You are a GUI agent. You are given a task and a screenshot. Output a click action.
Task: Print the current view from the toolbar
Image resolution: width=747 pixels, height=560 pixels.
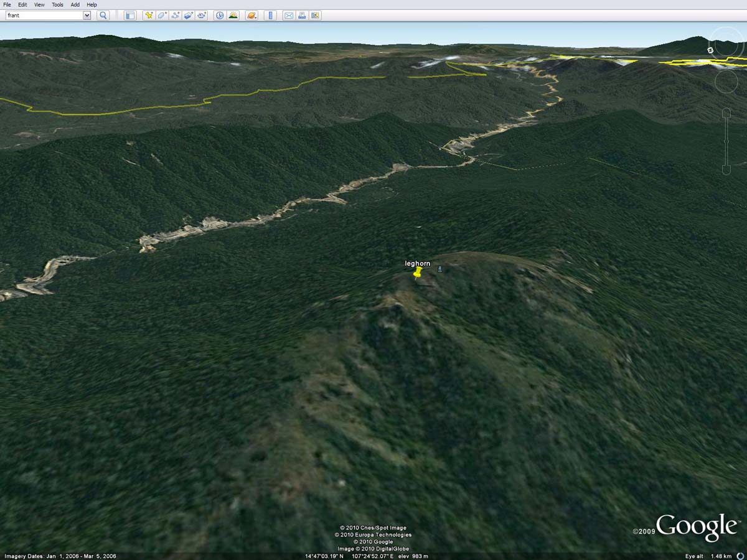pos(302,15)
